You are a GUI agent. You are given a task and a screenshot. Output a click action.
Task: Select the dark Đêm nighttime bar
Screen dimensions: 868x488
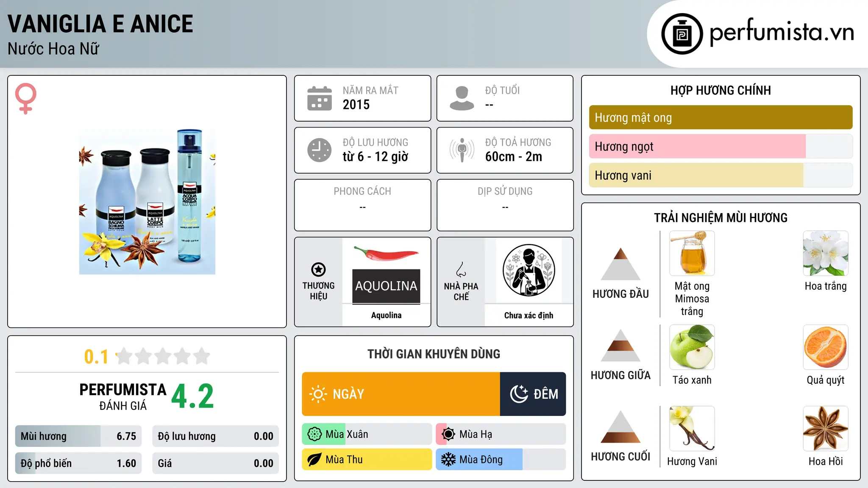[533, 394]
